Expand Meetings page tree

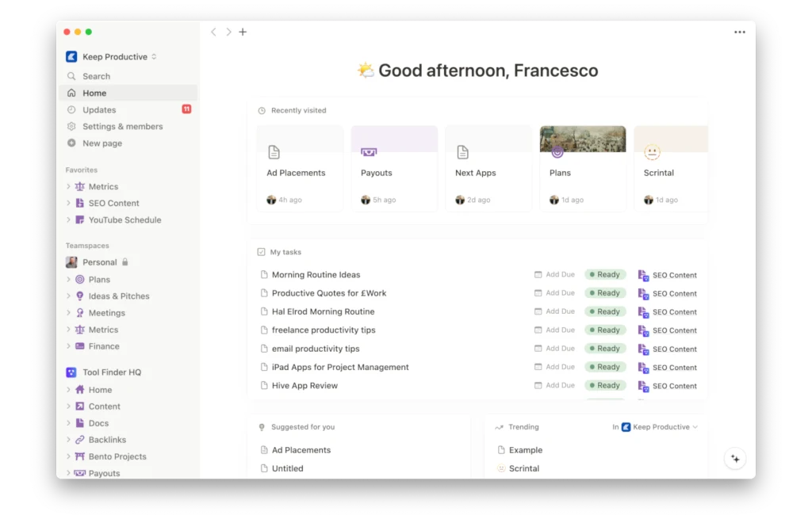(x=68, y=313)
